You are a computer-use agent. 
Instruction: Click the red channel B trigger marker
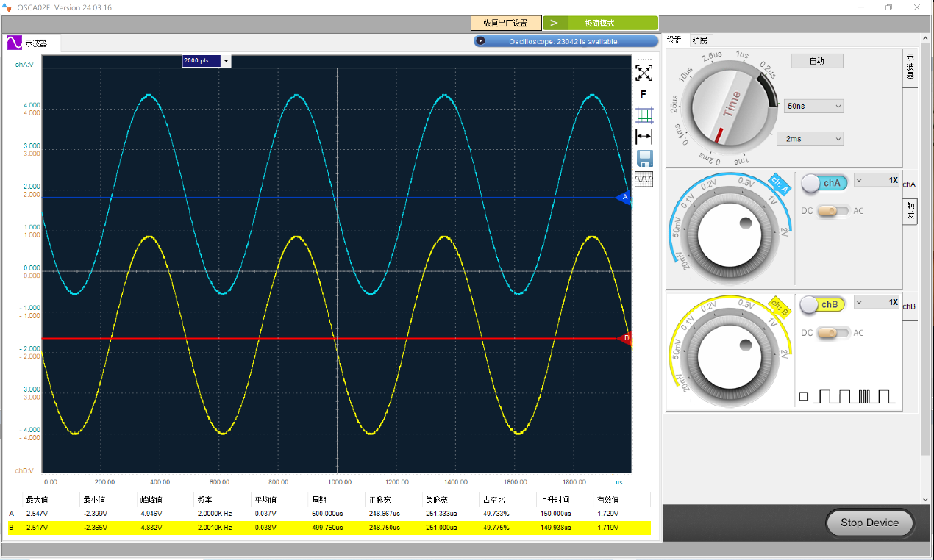625,338
